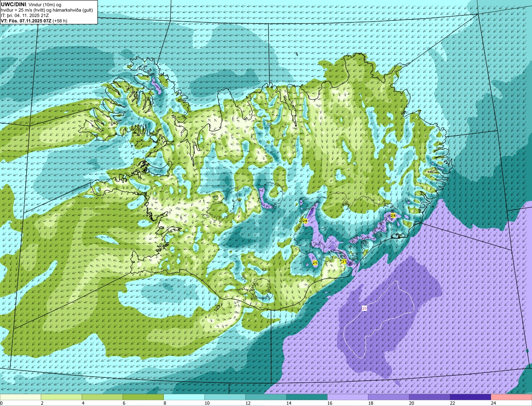The image size is (532, 406).
Task: Click the pale yellow 0–2 m/s legend swatch
Action: tap(20, 397)
